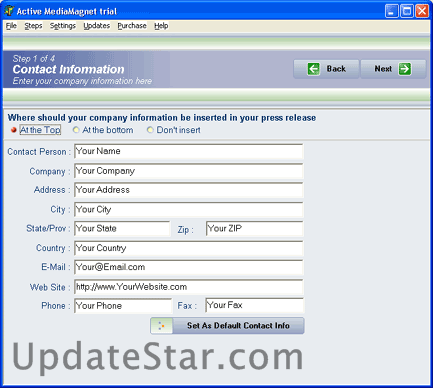Open the File menu
433x388 pixels.
11,26
